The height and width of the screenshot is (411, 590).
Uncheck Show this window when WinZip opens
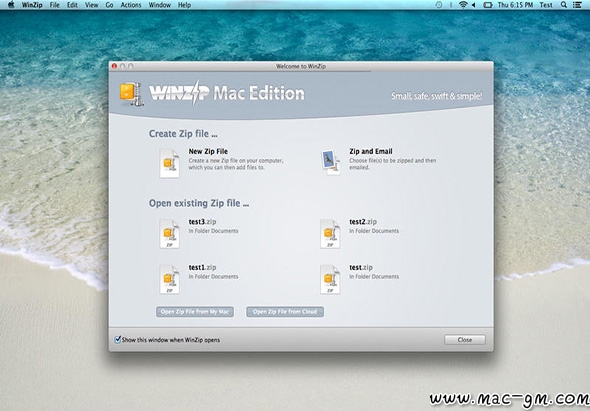117,339
